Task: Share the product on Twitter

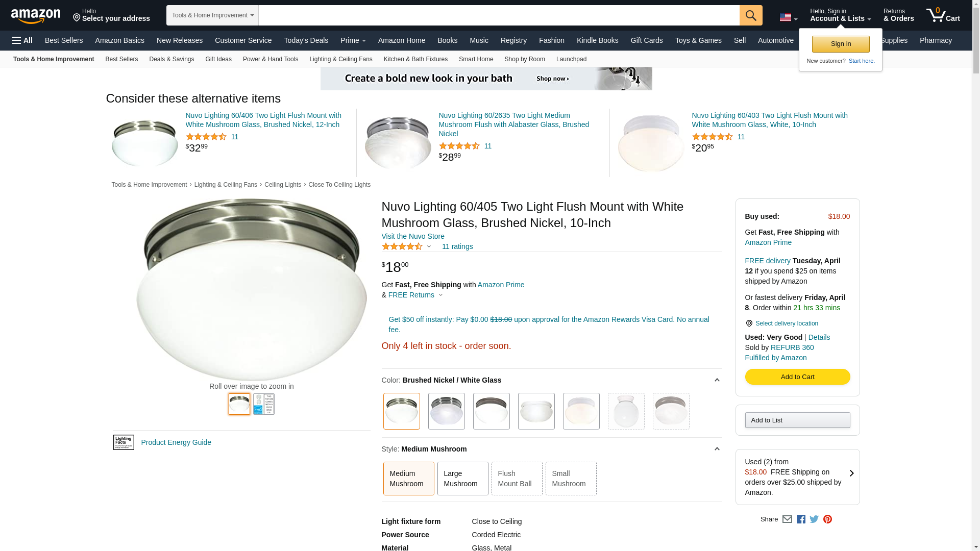Action: coord(814,519)
